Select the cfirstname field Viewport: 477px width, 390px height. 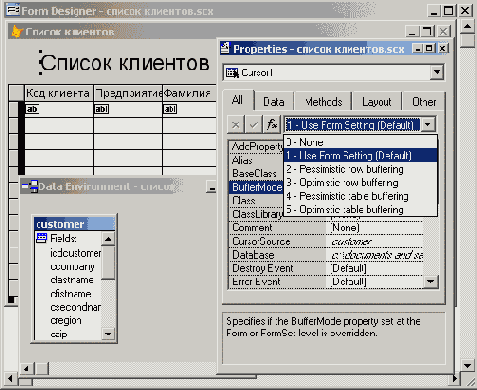pyautogui.click(x=71, y=294)
